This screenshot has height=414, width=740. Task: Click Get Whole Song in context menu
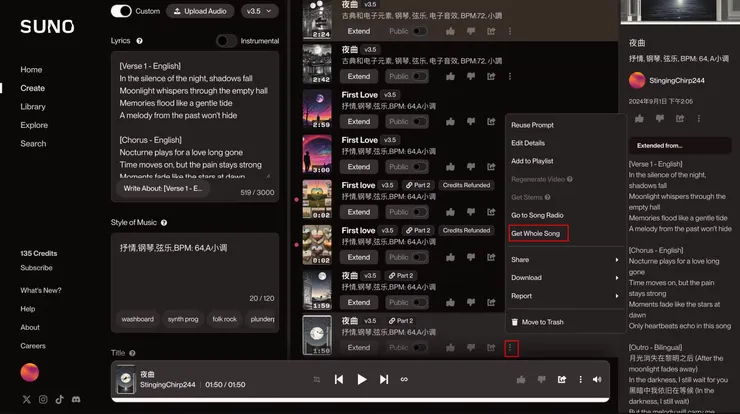click(x=538, y=233)
